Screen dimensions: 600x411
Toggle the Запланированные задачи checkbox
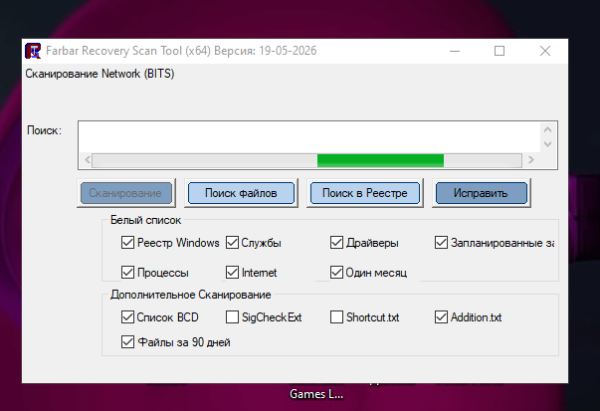point(441,243)
